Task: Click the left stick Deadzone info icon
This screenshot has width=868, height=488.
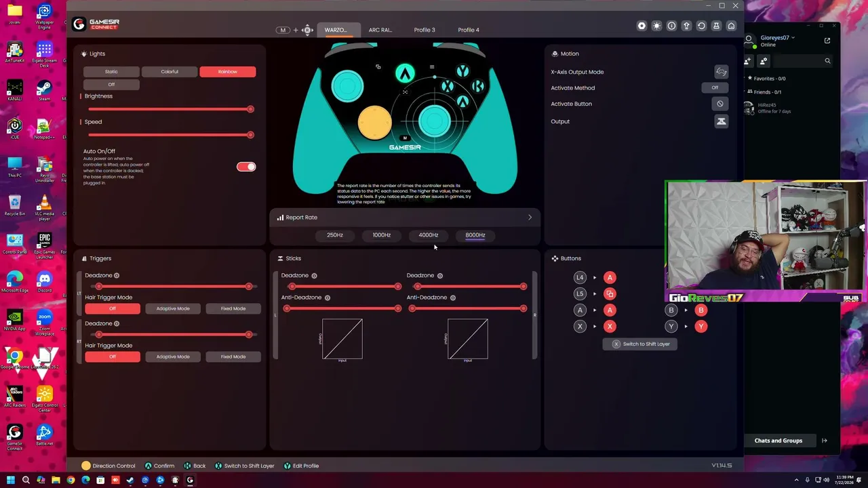Action: tap(314, 276)
